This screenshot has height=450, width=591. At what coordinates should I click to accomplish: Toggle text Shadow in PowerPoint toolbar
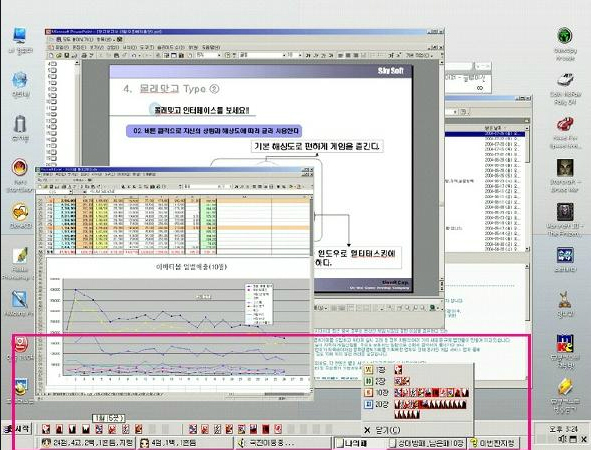point(331,55)
